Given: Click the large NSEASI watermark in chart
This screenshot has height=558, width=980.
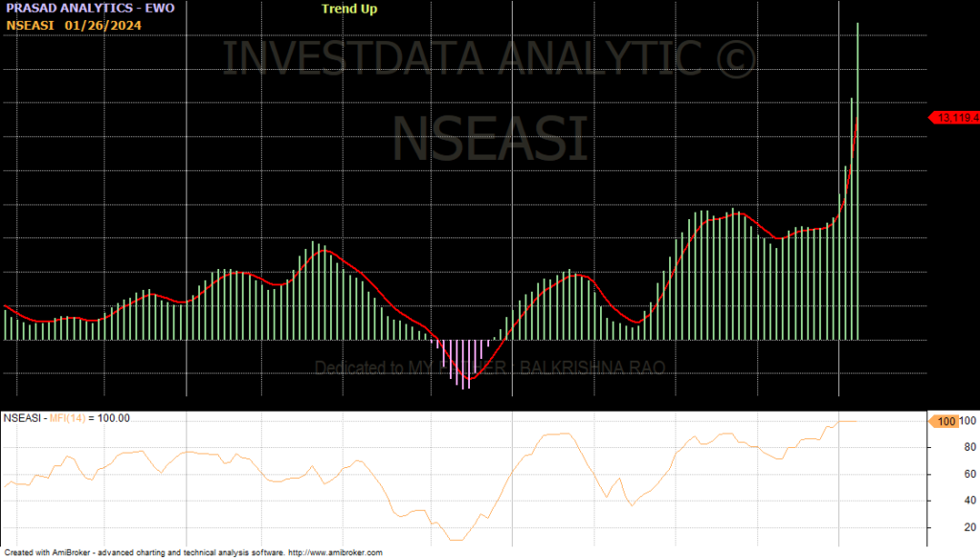Looking at the screenshot, I should [x=489, y=137].
